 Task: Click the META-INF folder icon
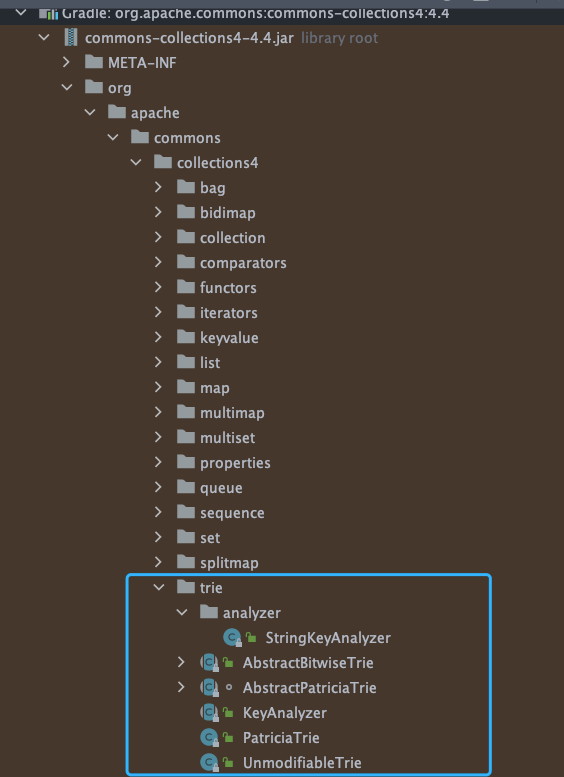click(x=94, y=62)
